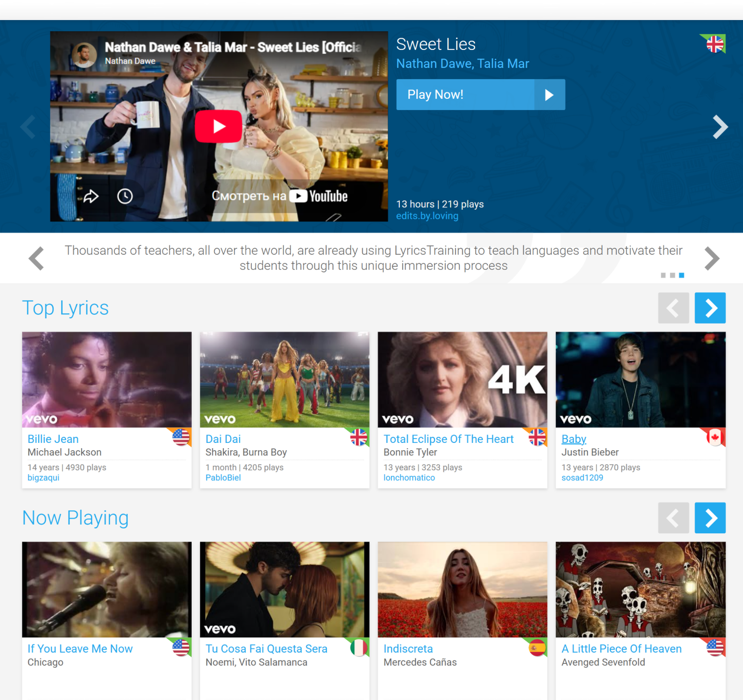Go to next featured banner slide

click(720, 127)
